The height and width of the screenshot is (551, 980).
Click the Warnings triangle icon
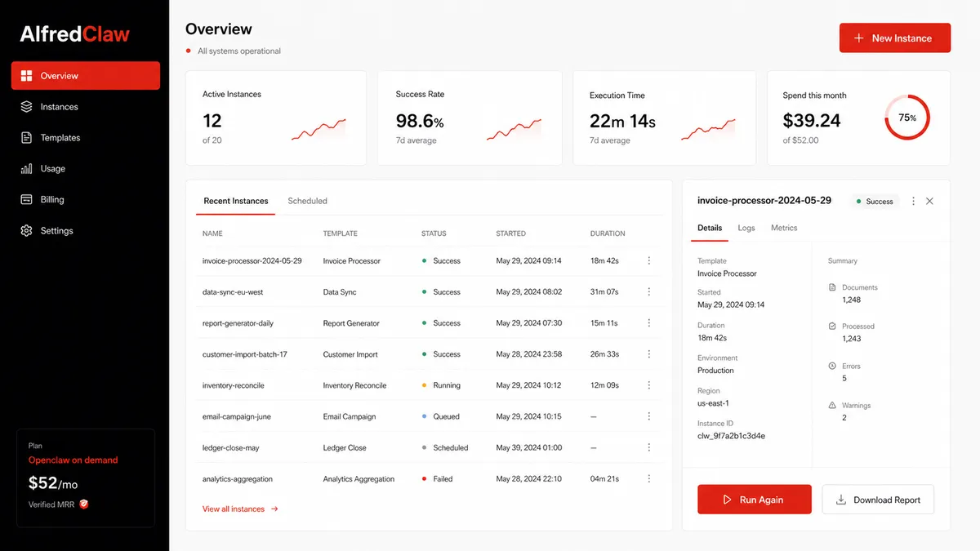click(832, 405)
